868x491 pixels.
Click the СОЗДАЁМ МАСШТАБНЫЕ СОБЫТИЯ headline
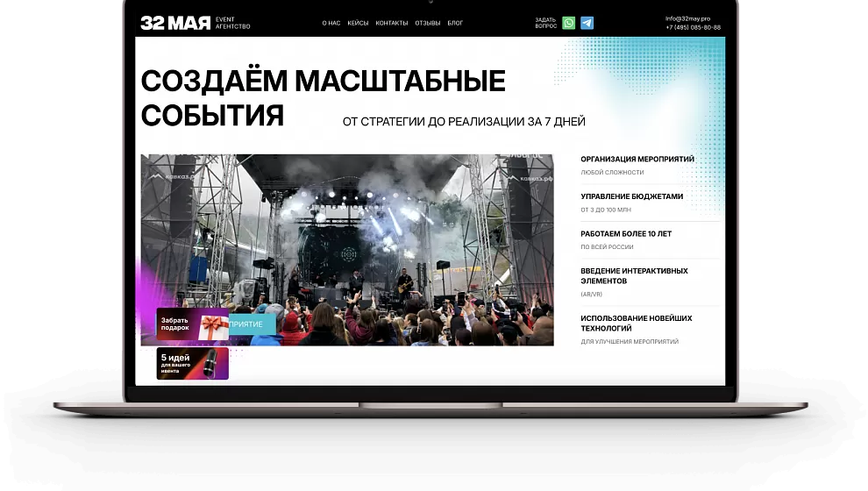tap(324, 98)
